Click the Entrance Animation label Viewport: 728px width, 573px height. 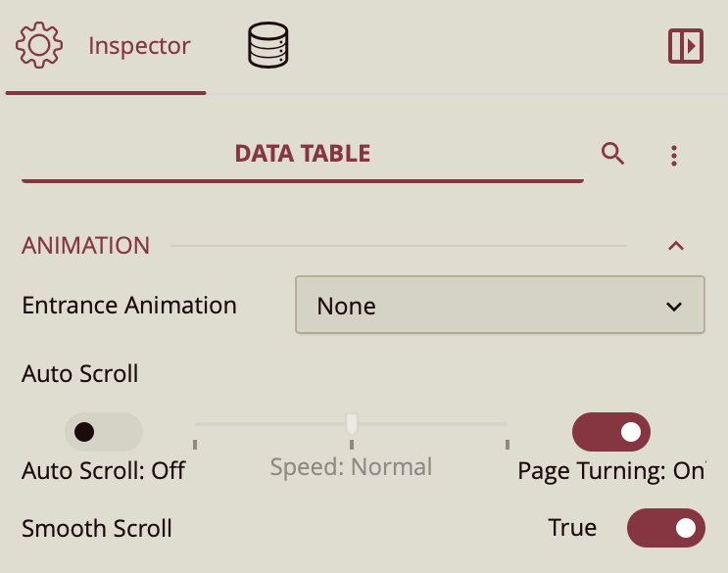[129, 305]
